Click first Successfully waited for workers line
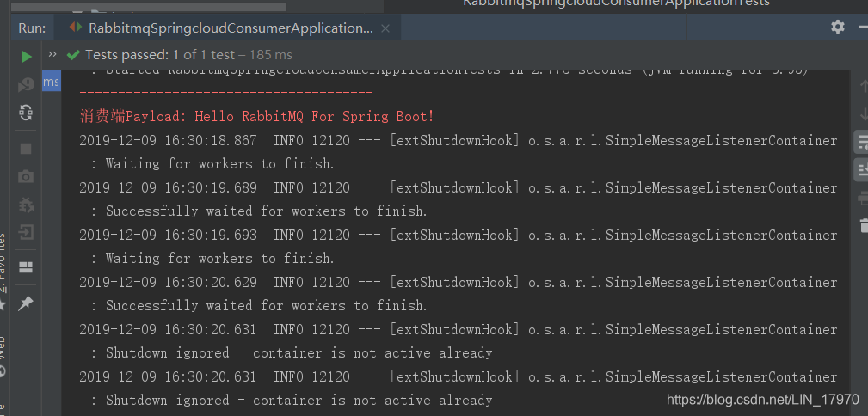Screen dimensions: 868x416 [260, 211]
